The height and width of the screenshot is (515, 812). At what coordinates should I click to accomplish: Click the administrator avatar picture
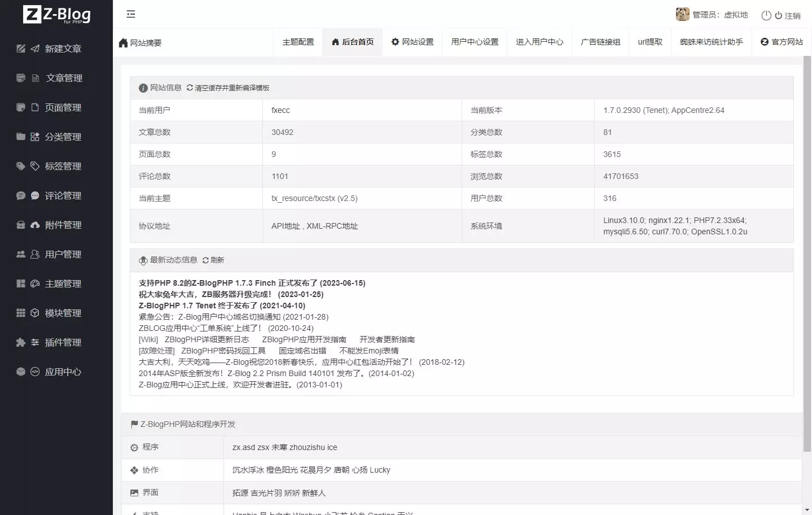pos(682,14)
